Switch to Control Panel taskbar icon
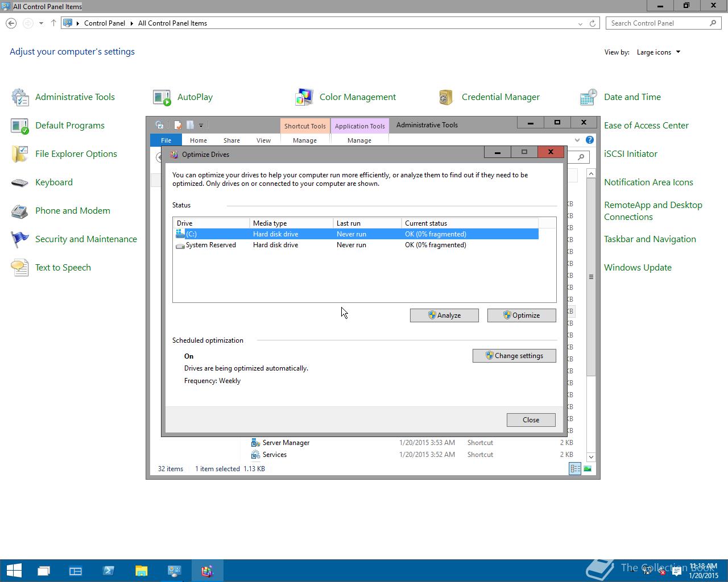 (174, 571)
